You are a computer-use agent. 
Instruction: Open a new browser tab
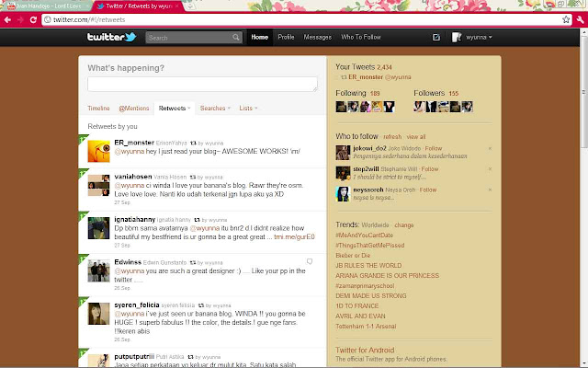(x=190, y=6)
